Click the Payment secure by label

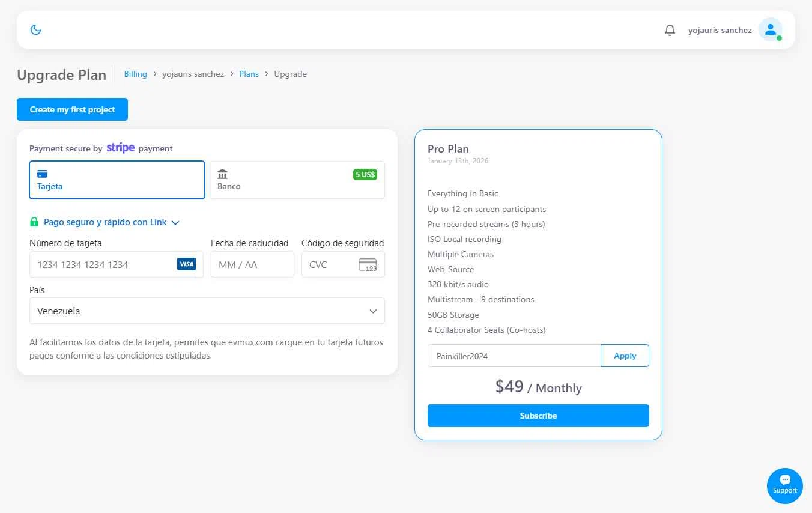[x=66, y=148]
